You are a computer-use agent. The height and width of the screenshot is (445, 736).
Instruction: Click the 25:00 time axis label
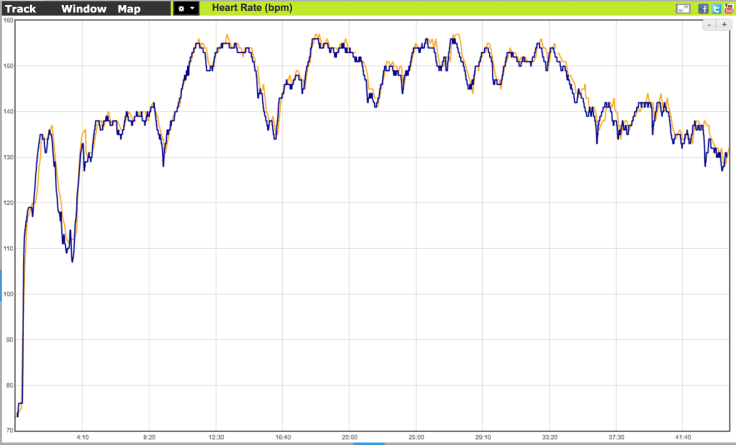415,437
